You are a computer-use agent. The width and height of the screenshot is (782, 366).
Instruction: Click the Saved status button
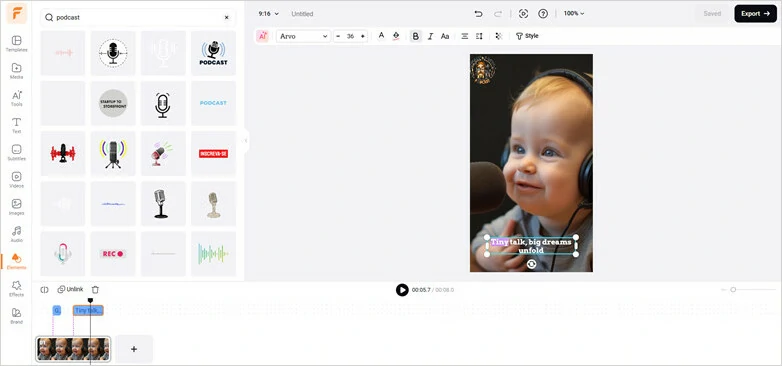pos(712,14)
